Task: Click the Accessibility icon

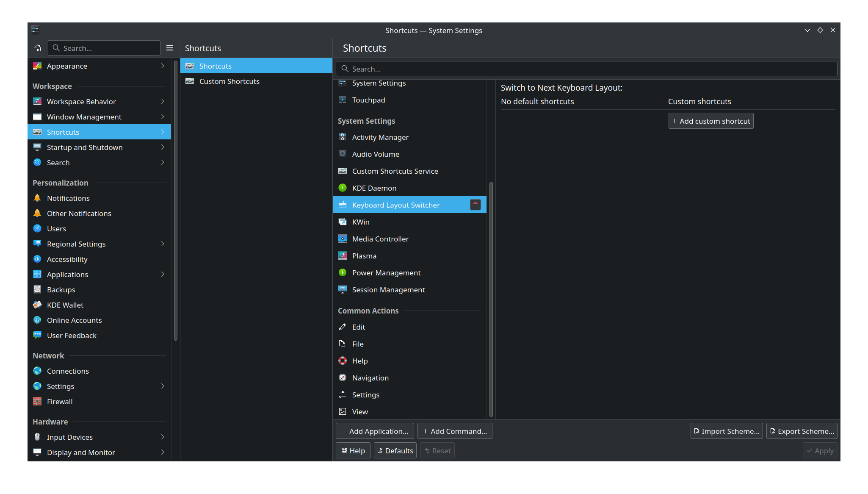Action: coord(37,259)
